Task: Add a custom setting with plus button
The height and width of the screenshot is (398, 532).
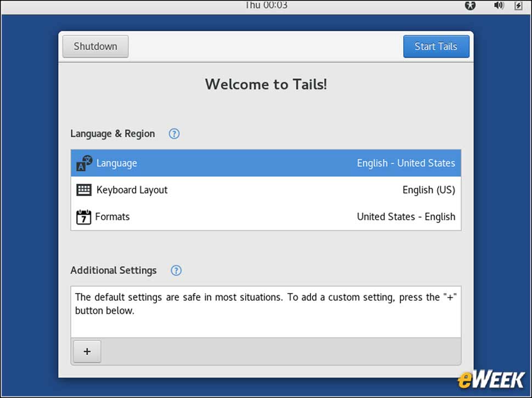Action: click(x=87, y=351)
